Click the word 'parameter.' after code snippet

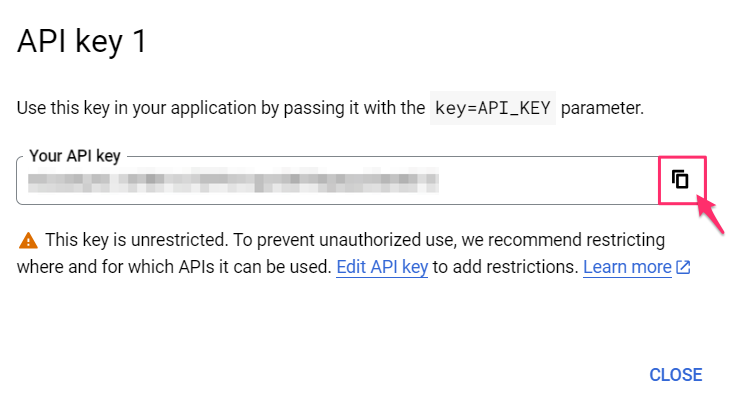[x=602, y=108]
